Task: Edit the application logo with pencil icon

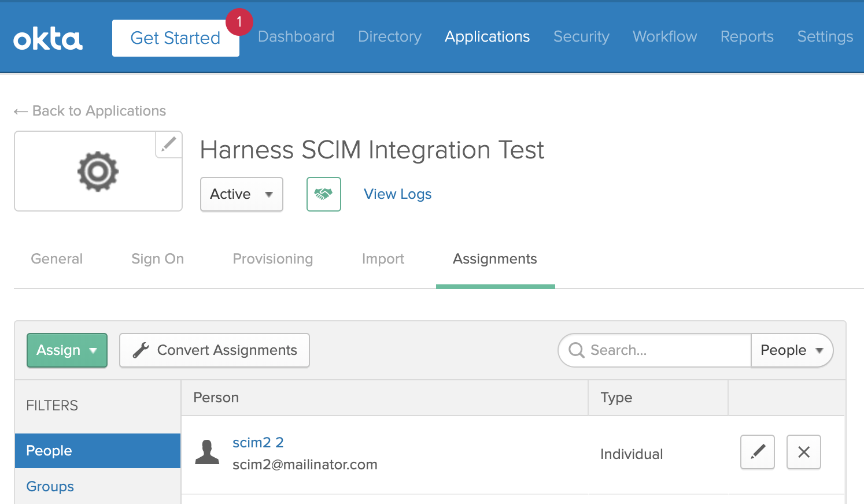Action: coord(169,144)
